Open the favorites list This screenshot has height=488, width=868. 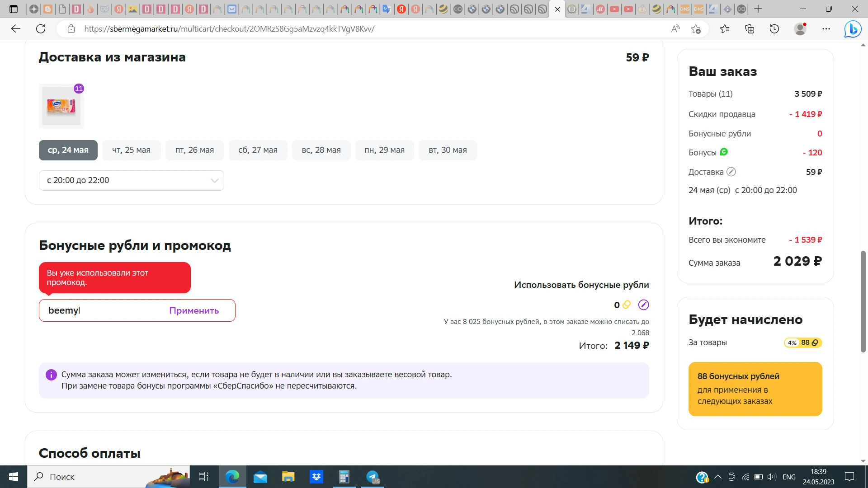[725, 29]
